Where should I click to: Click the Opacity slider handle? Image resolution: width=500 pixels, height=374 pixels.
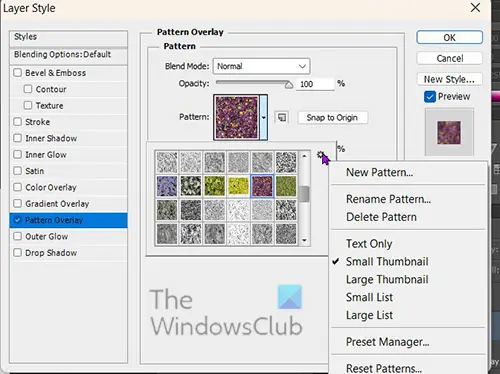tap(289, 85)
